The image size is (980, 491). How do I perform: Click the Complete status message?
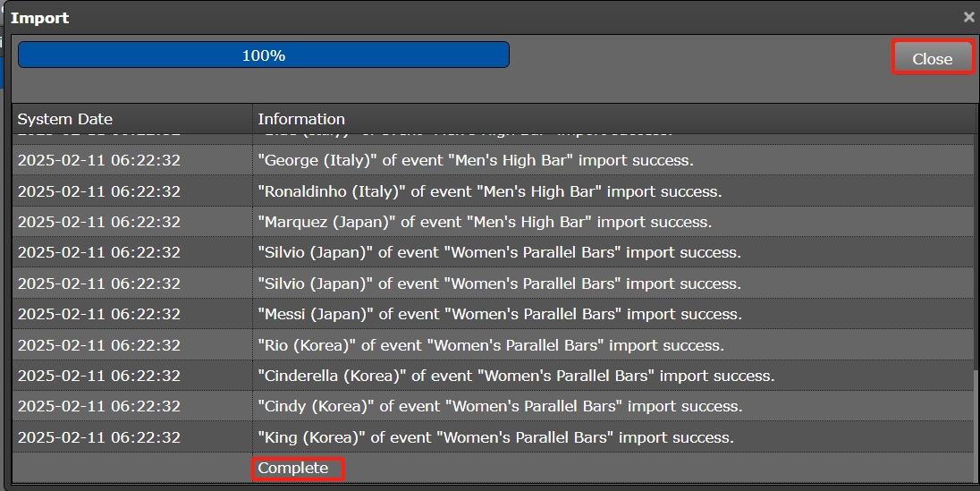293,468
